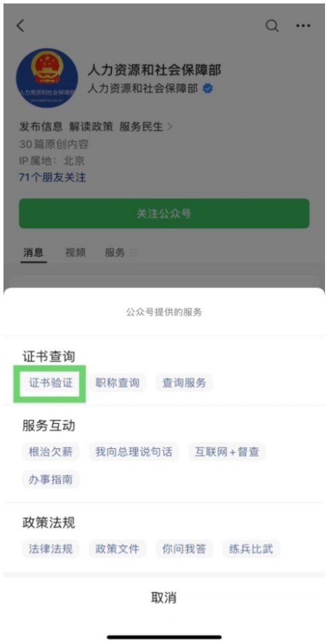Open the 71个朋友关注 link

tap(52, 178)
